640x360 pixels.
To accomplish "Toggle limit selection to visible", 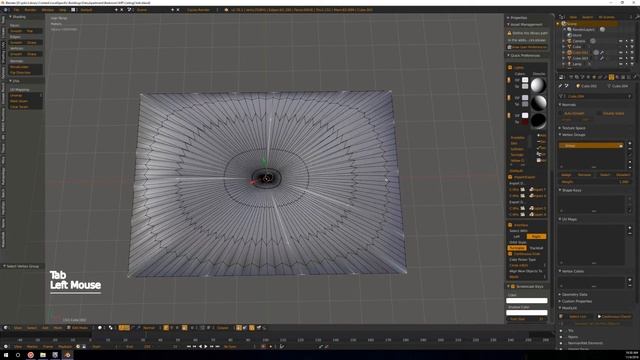I will point(185,328).
